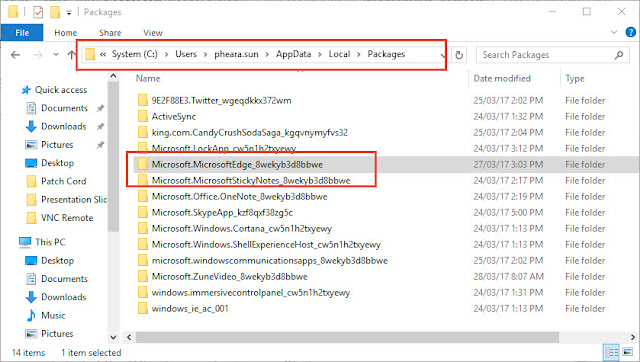
Task: Open the File ribbon tab
Action: click(x=22, y=33)
